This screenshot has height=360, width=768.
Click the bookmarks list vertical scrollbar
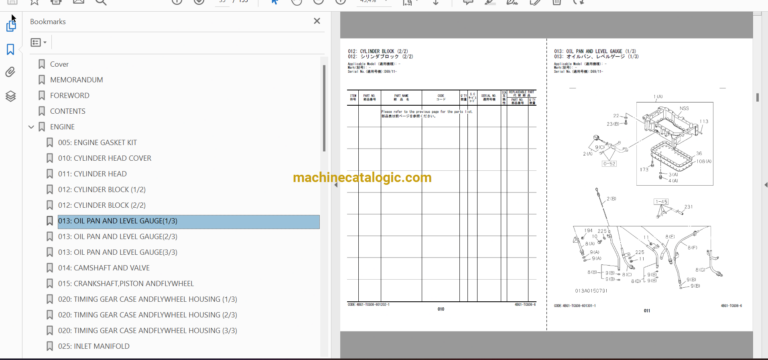click(323, 108)
